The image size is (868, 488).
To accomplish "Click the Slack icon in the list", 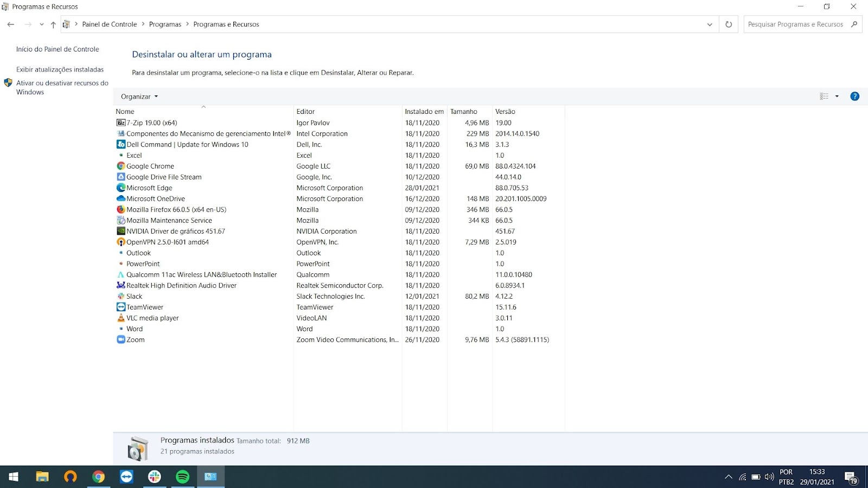I will 121,296.
